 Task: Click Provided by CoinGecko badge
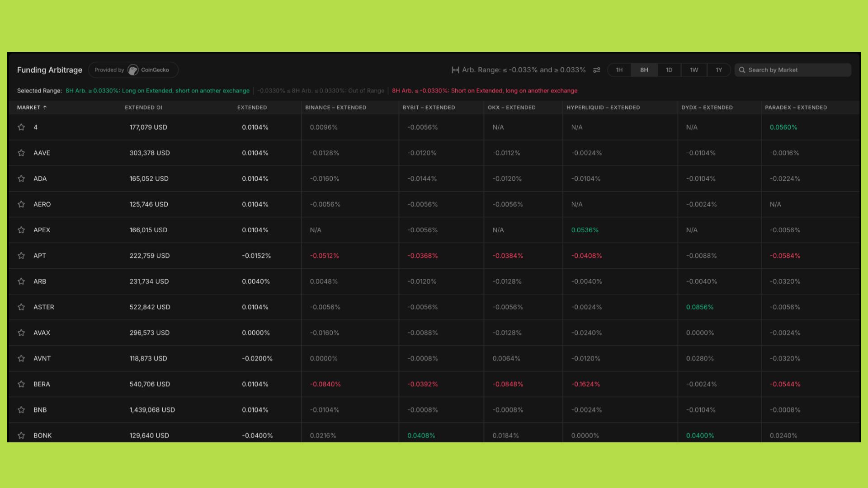pos(108,70)
